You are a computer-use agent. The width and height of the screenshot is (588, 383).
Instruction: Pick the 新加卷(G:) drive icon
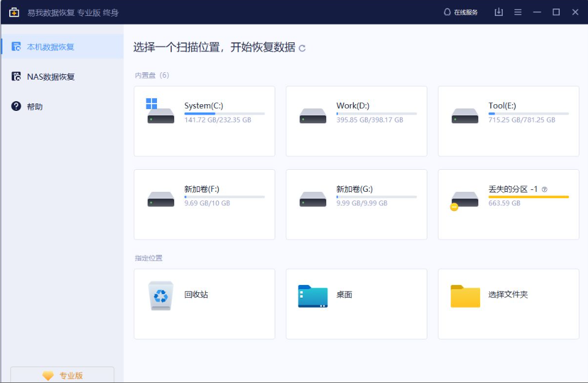pos(313,199)
